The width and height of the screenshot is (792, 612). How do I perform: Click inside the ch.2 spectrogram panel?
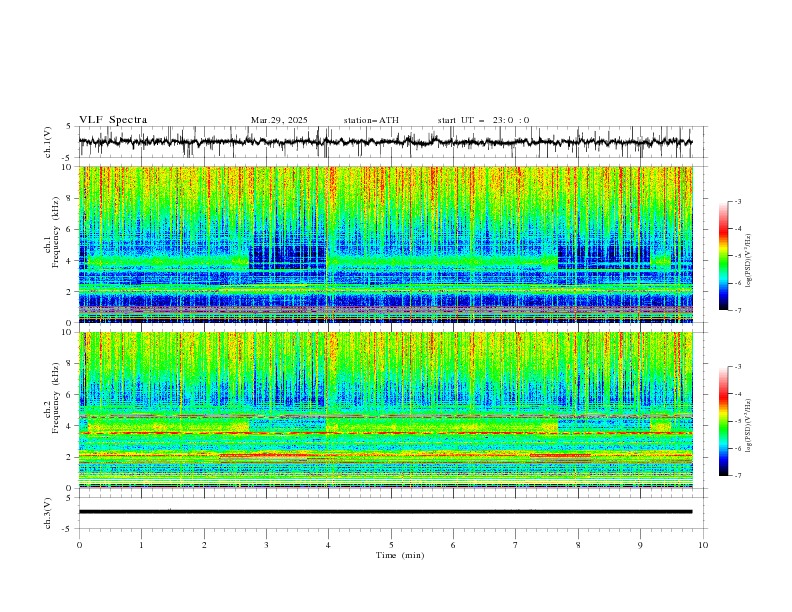coord(385,410)
